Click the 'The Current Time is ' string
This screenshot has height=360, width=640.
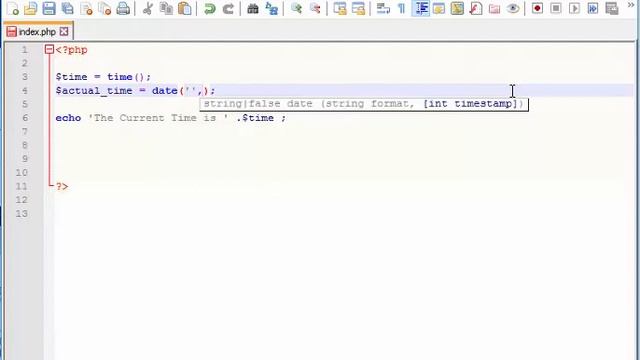[158, 118]
